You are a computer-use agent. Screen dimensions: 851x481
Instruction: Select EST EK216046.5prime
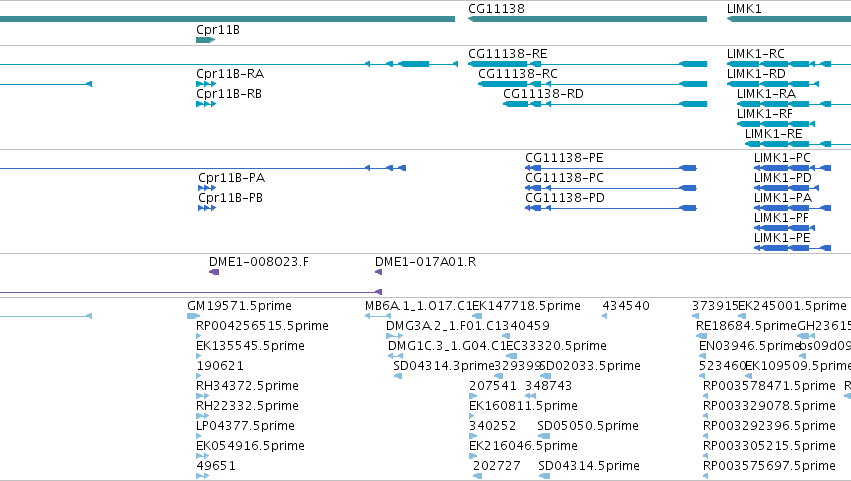click(x=523, y=446)
